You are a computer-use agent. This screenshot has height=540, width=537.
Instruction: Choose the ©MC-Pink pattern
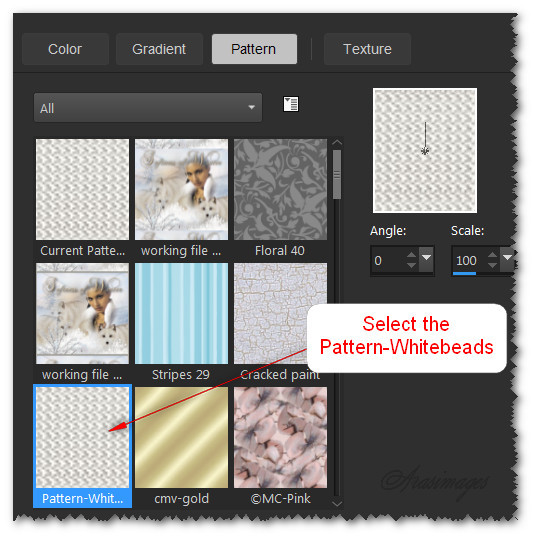pyautogui.click(x=280, y=437)
